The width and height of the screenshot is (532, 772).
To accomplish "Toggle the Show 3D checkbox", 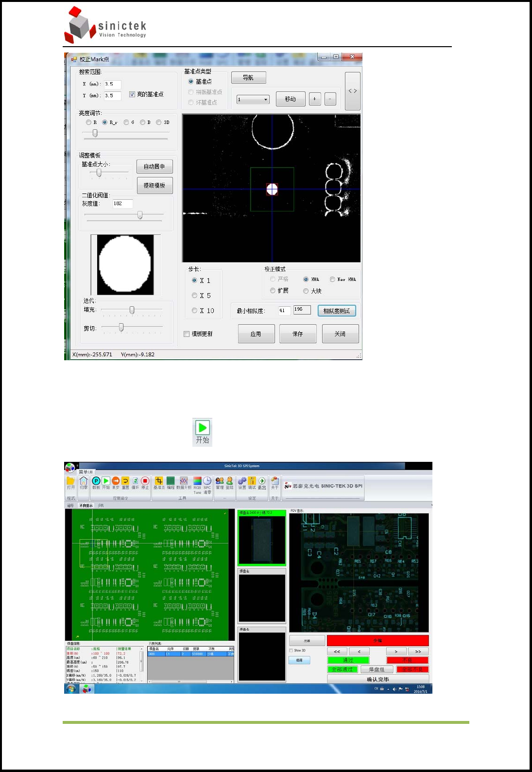I will pyautogui.click(x=291, y=650).
